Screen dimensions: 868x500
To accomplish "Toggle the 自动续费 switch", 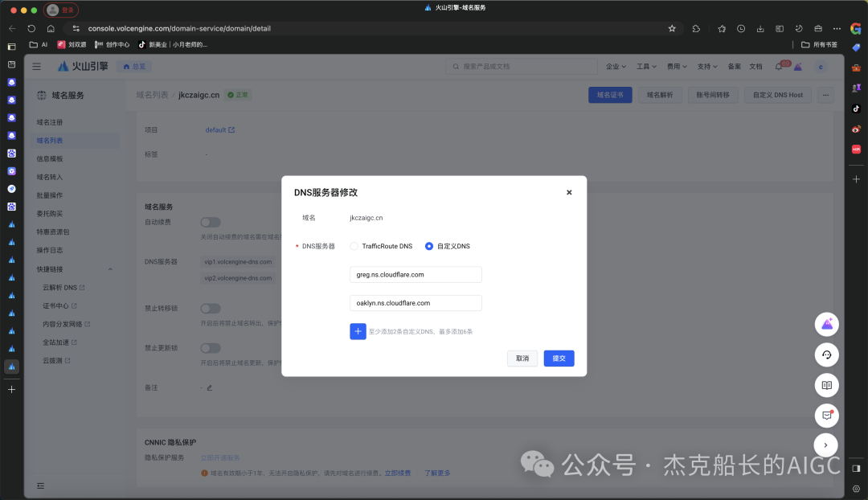I will click(x=211, y=222).
